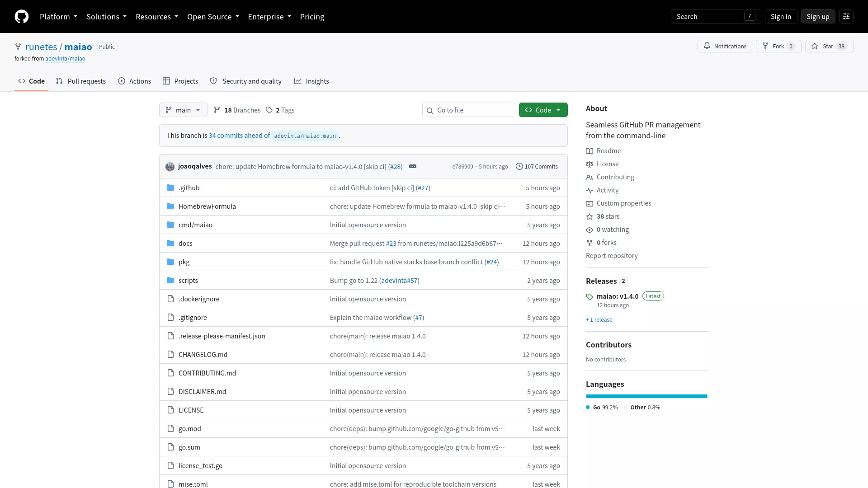
Task: Open the mise.toml file
Action: click(193, 484)
